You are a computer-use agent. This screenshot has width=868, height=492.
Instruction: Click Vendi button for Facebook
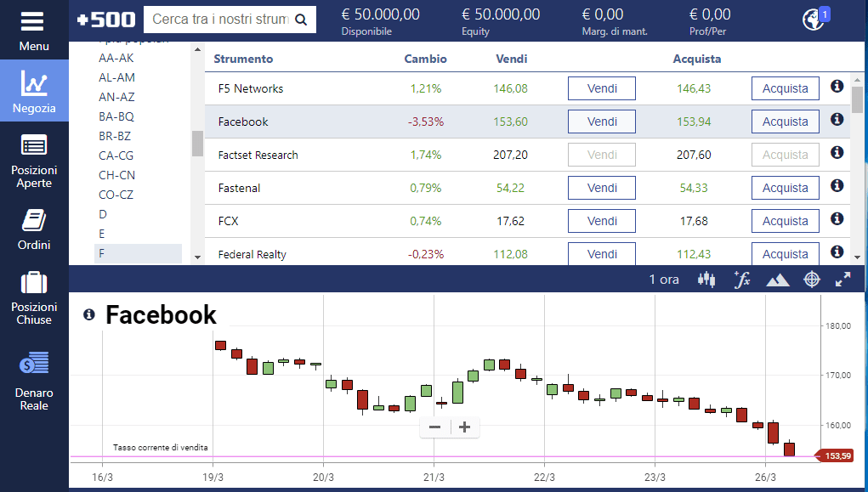602,122
